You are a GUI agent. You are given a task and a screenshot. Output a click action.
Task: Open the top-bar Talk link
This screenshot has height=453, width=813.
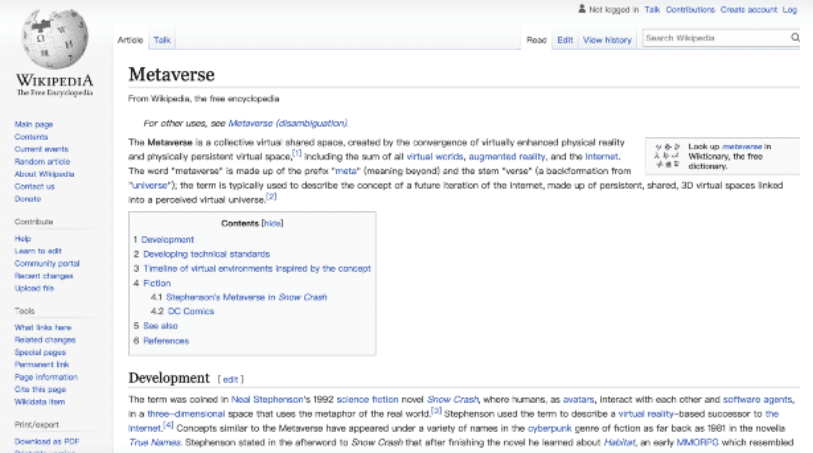[x=652, y=9]
